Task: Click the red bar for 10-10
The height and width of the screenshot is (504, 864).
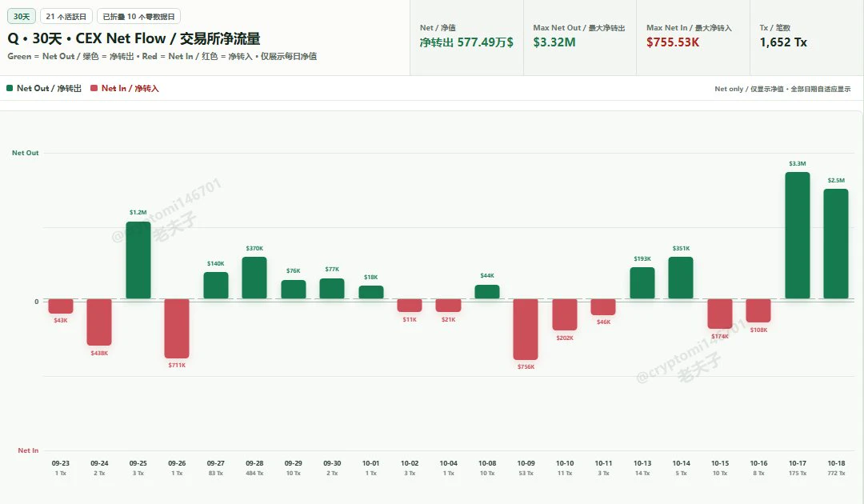Action: click(565, 315)
